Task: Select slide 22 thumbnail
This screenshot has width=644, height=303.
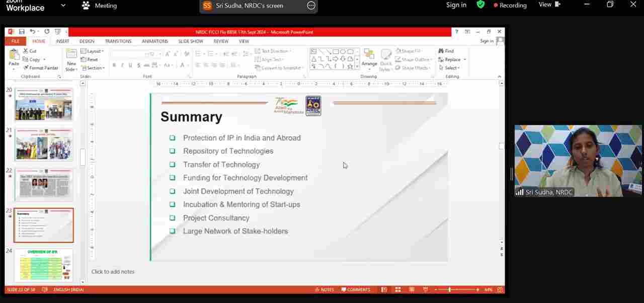Action: pos(44,185)
